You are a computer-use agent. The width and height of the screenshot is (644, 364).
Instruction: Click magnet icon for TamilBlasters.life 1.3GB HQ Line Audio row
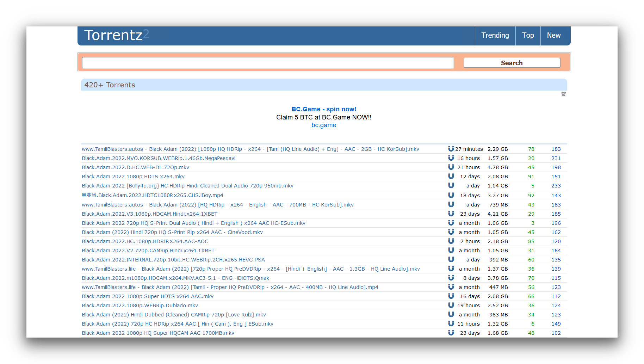click(451, 269)
